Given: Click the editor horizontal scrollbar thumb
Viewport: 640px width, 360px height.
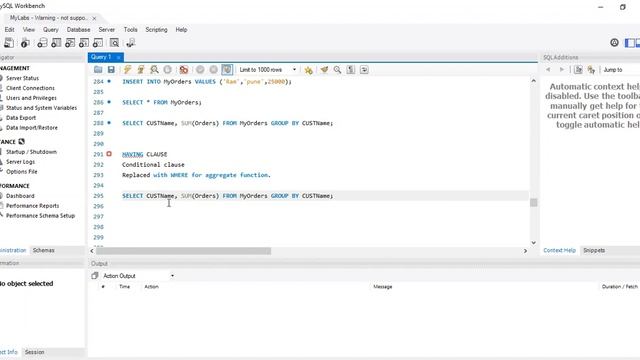Looking at the screenshot, I should (183, 251).
